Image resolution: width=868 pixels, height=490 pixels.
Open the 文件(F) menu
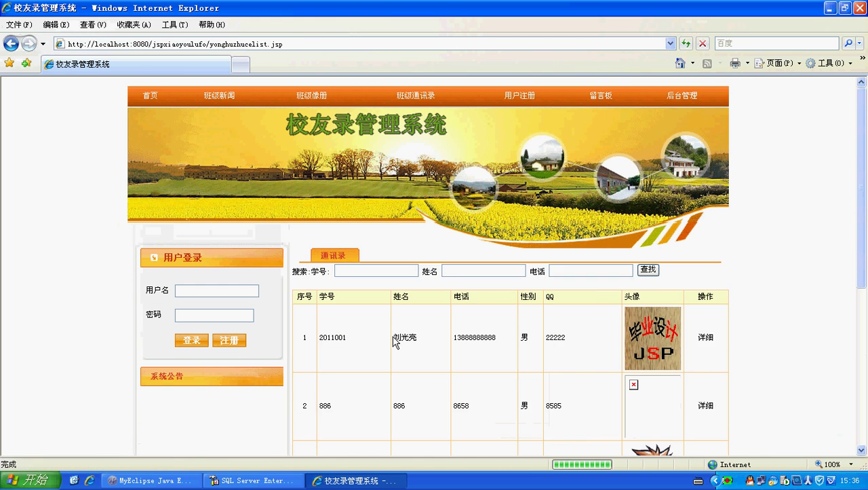(x=19, y=24)
